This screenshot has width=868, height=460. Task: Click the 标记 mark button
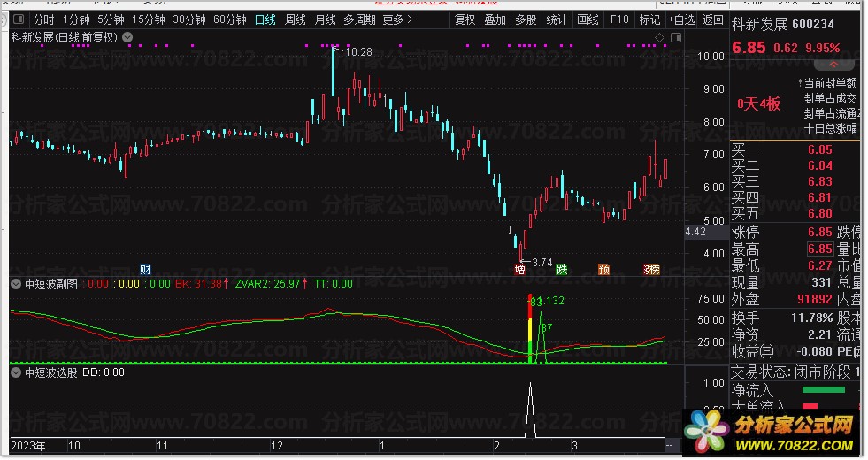(x=649, y=20)
